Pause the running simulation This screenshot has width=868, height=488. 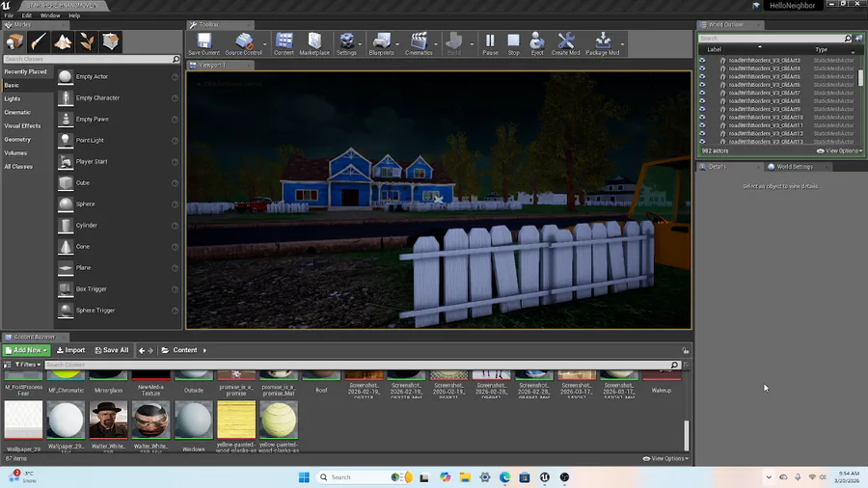490,43
